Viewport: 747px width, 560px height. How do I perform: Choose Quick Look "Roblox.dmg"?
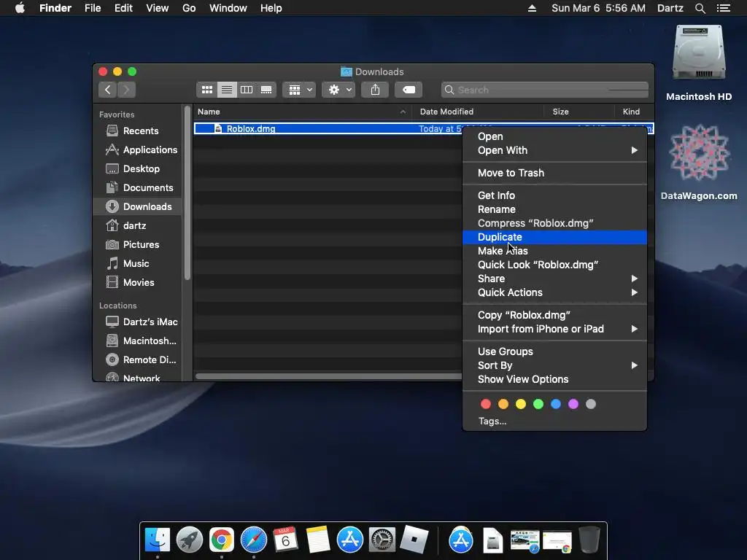554,265
